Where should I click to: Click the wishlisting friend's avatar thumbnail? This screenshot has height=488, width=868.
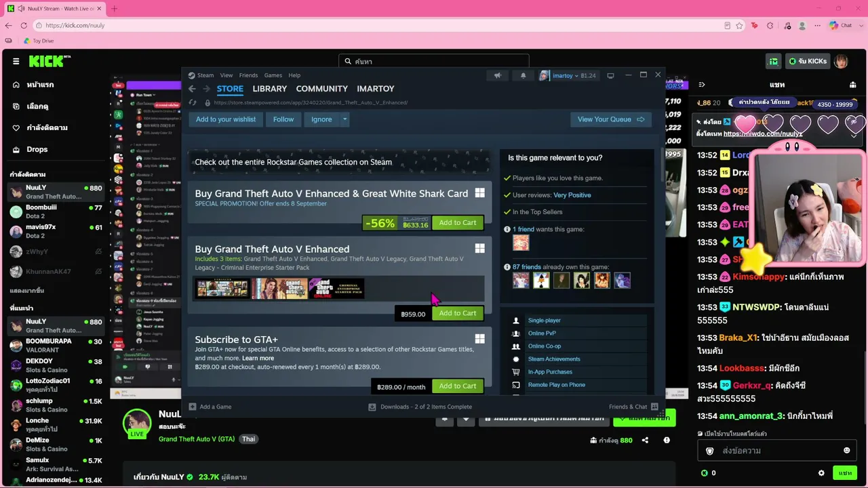(x=521, y=243)
